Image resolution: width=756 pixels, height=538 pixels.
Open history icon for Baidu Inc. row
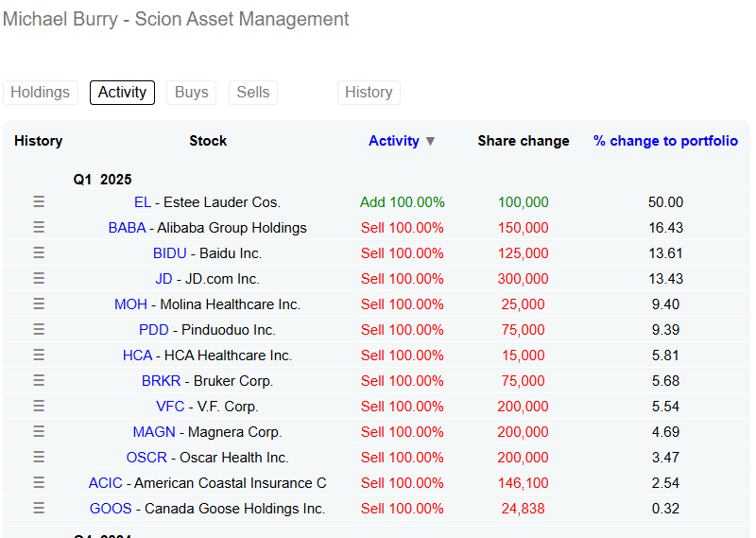[39, 252]
